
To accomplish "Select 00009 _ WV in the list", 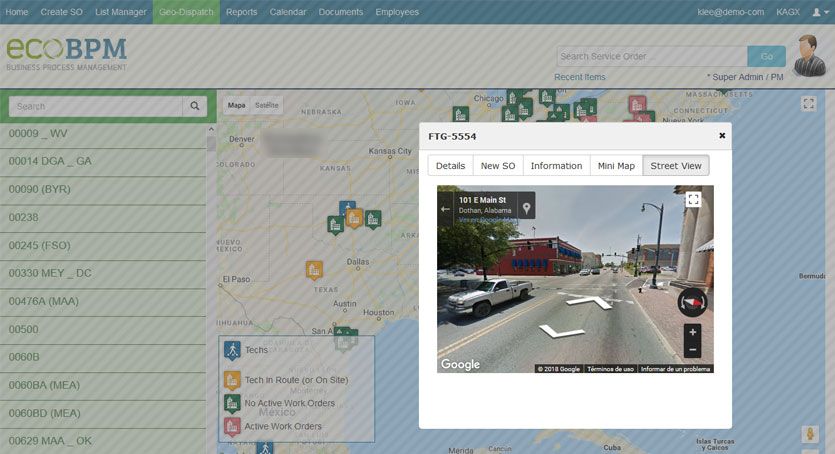I will point(103,134).
